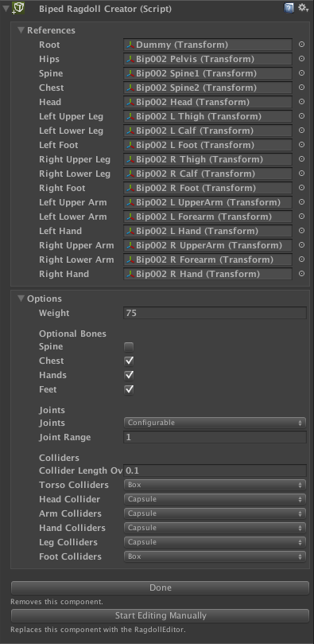Open the Joints type dropdown

215,423
